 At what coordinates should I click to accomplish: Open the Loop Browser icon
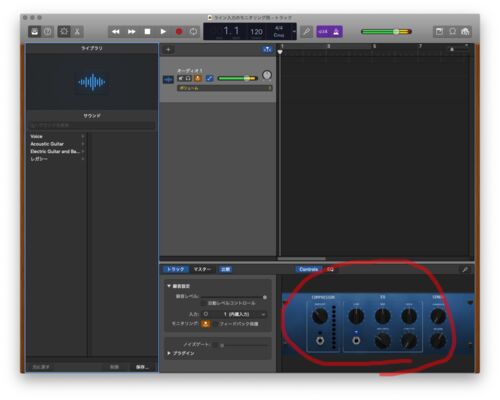[x=452, y=32]
